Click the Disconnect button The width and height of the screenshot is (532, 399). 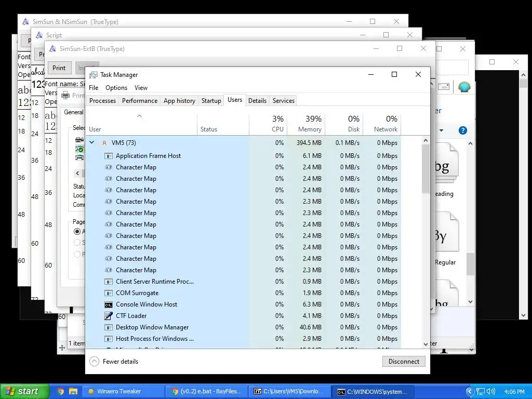(x=404, y=362)
